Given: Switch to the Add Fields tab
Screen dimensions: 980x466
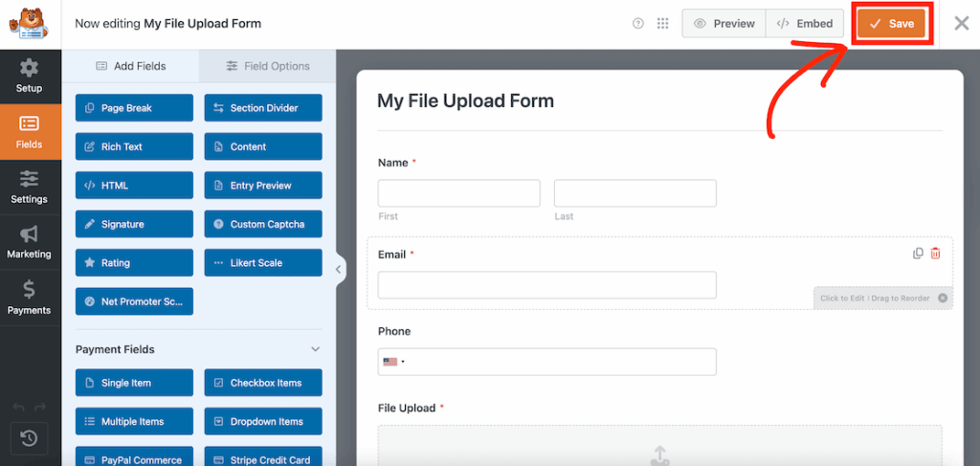Looking at the screenshot, I should [130, 66].
